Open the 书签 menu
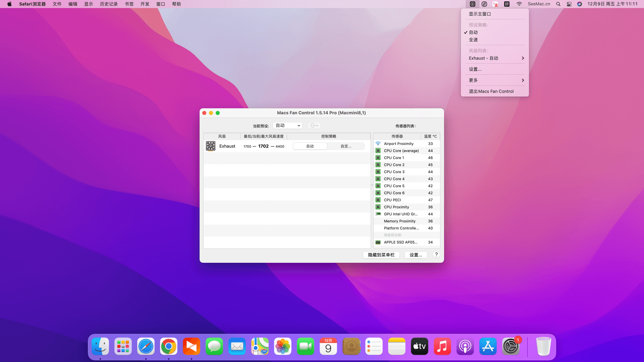The image size is (644, 362). pyautogui.click(x=129, y=4)
